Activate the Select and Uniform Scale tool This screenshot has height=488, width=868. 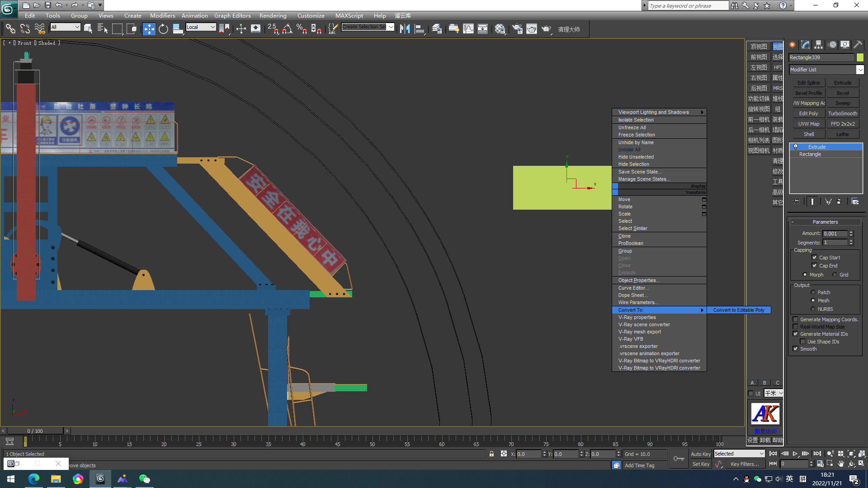pos(178,29)
